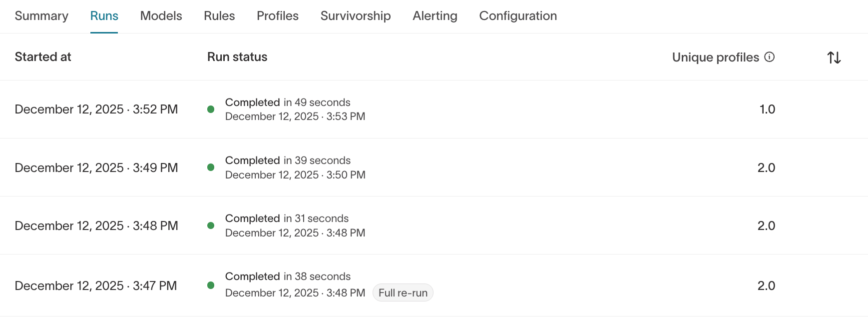
Task: Go to the Rules tab
Action: pyautogui.click(x=219, y=16)
